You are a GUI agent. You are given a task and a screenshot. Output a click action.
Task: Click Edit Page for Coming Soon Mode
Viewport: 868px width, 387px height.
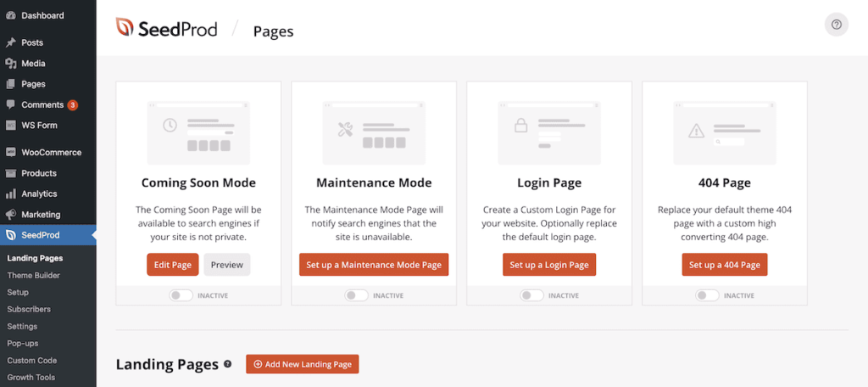point(173,265)
